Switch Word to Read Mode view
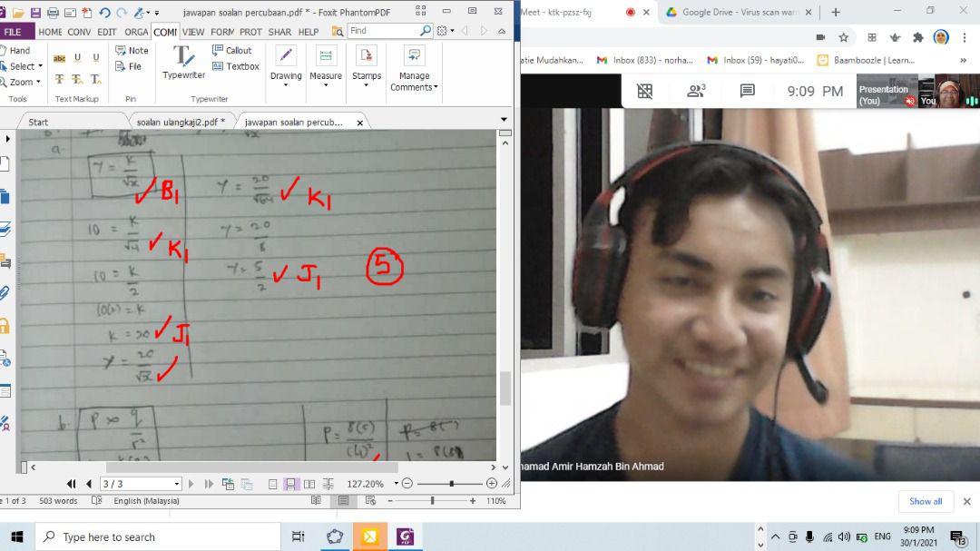The width and height of the screenshot is (980, 551). (317, 501)
